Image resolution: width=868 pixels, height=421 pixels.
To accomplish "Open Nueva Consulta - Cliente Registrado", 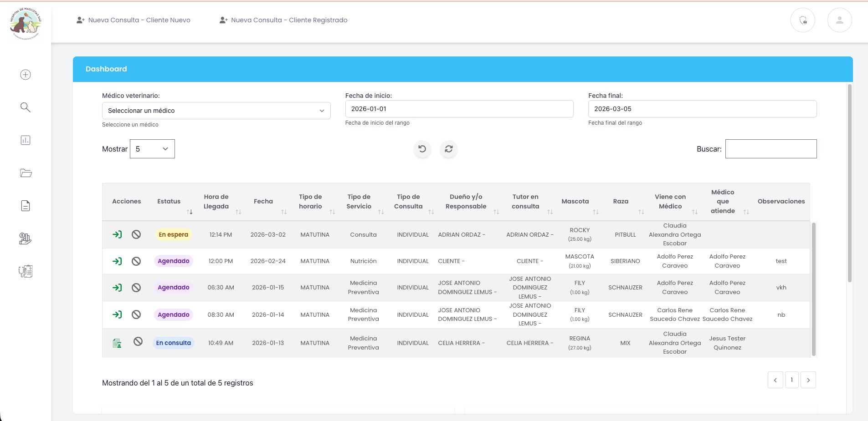I will click(x=284, y=20).
